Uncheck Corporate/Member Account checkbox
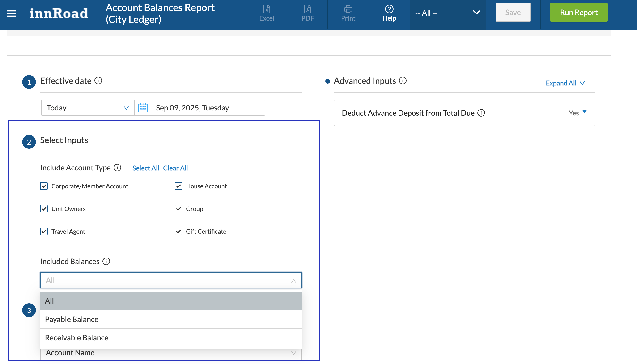The height and width of the screenshot is (364, 637). (44, 186)
